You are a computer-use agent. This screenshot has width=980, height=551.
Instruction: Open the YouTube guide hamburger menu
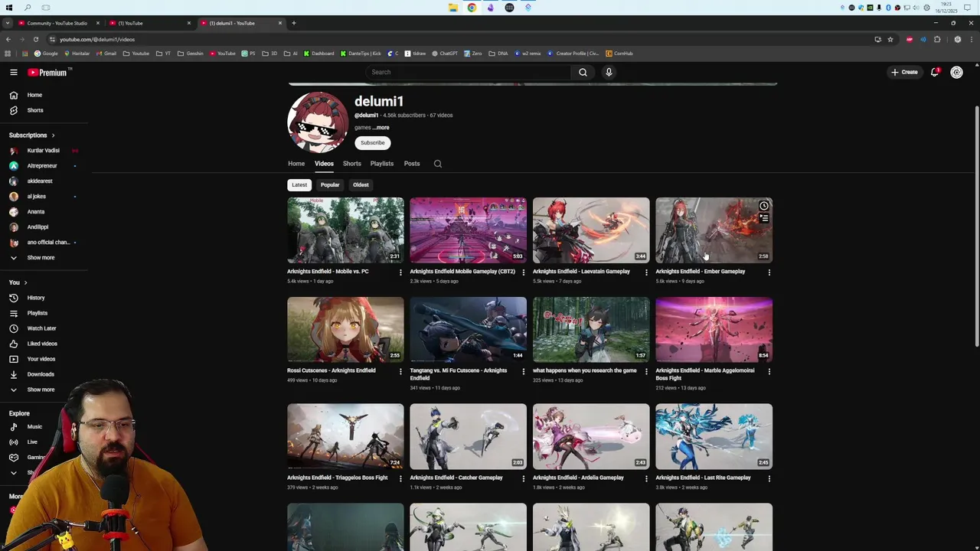[x=13, y=72]
